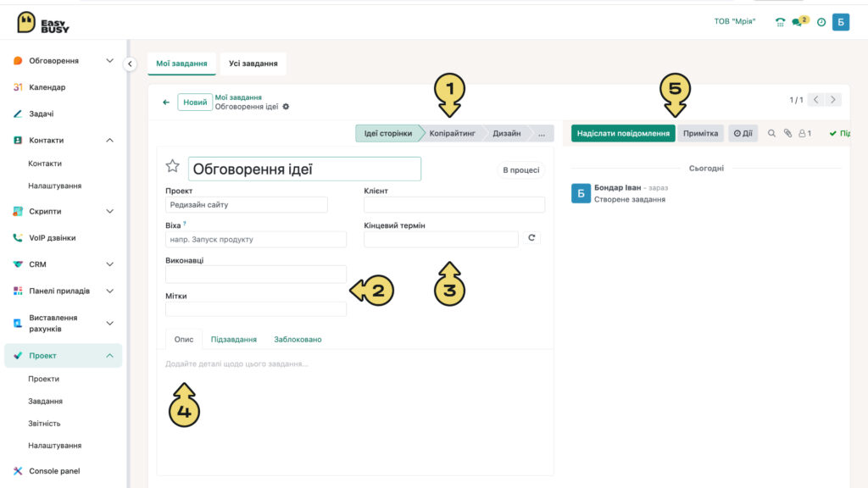Viewport: 868px width, 488px height.
Task: Open the followers icon showing 1
Action: [805, 133]
